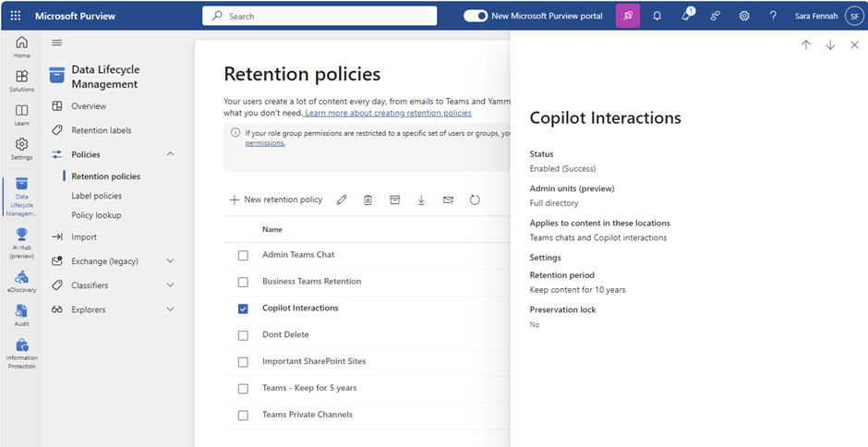Select Policy lookup nav item
868x447 pixels.
coord(96,215)
